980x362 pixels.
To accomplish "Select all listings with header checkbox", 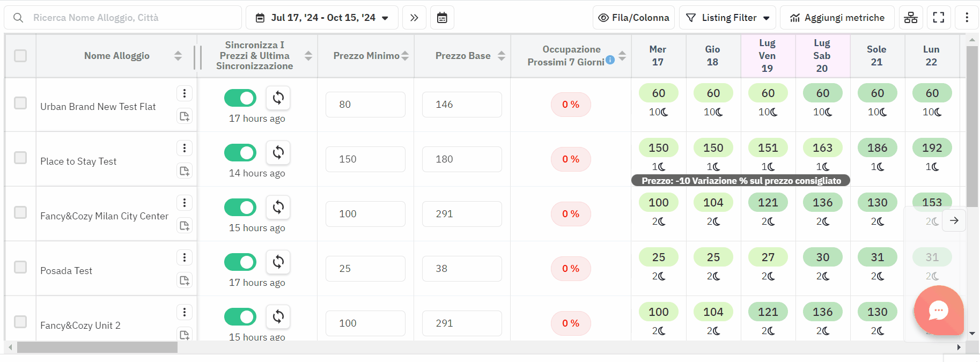I will click(20, 56).
